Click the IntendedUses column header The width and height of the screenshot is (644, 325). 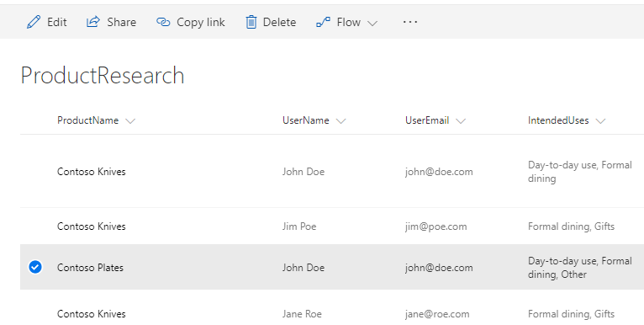click(558, 120)
